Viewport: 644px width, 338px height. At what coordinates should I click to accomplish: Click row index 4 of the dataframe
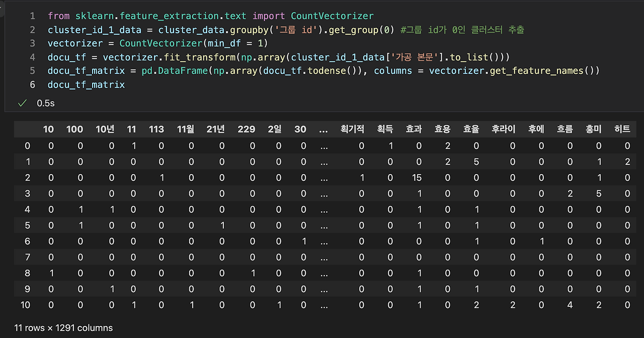pos(28,209)
